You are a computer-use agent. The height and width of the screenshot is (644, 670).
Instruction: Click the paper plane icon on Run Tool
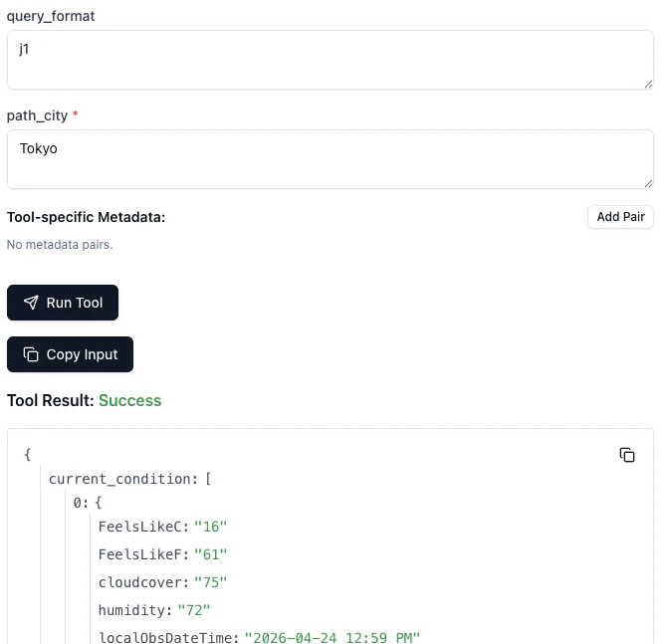[x=31, y=303]
